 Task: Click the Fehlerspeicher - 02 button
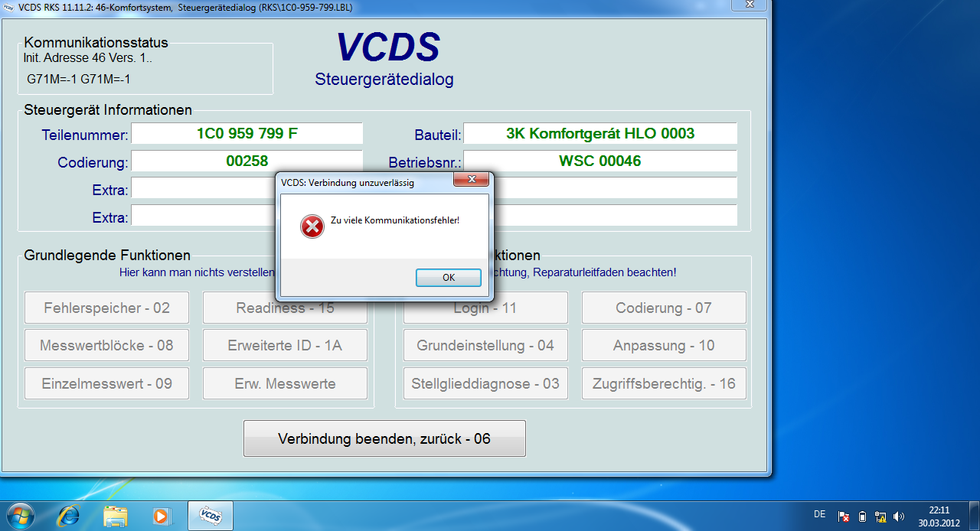point(106,308)
